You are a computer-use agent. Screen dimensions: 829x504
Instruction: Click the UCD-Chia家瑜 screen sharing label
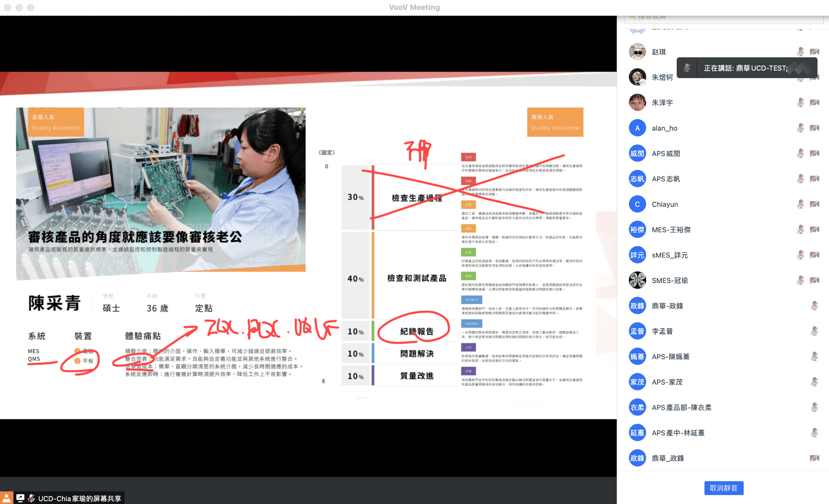(79, 499)
